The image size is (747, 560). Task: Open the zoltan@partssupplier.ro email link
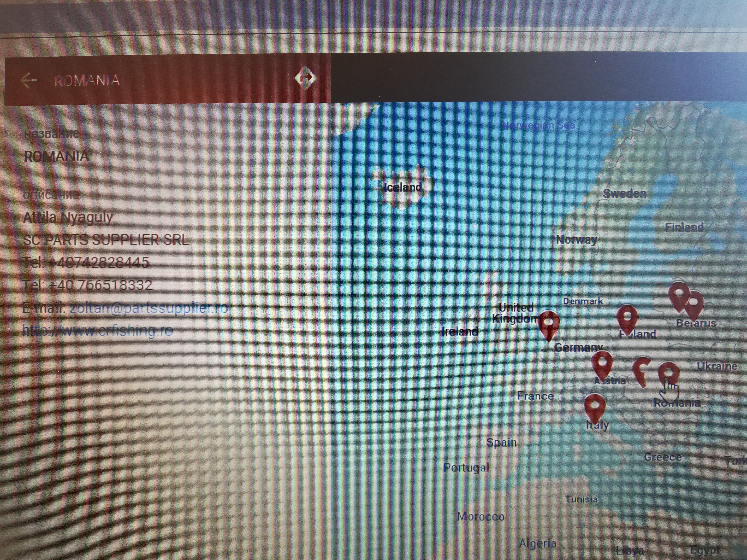149,308
